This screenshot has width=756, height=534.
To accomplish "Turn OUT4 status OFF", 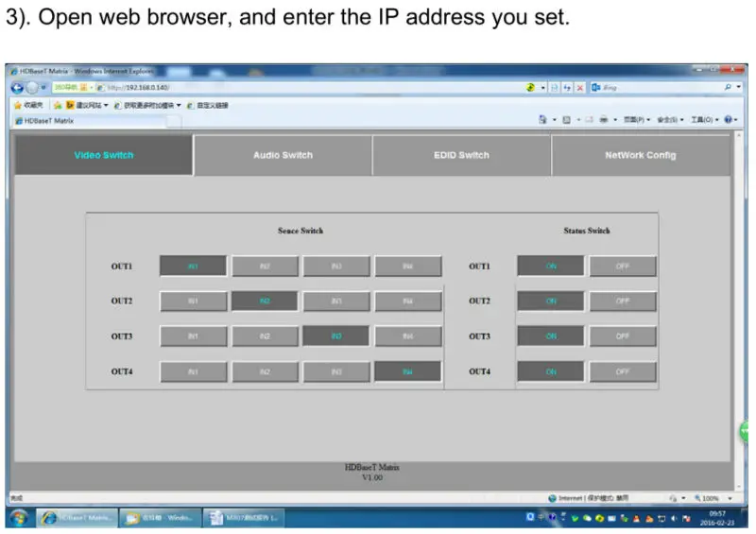I will (x=623, y=372).
